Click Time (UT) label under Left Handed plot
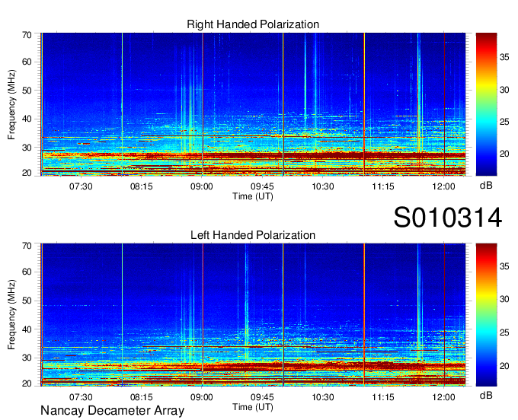518x420 pixels. (x=253, y=407)
